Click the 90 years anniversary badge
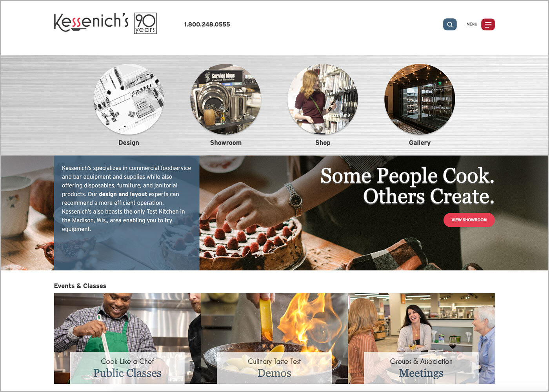The image size is (549, 392). coord(145,23)
